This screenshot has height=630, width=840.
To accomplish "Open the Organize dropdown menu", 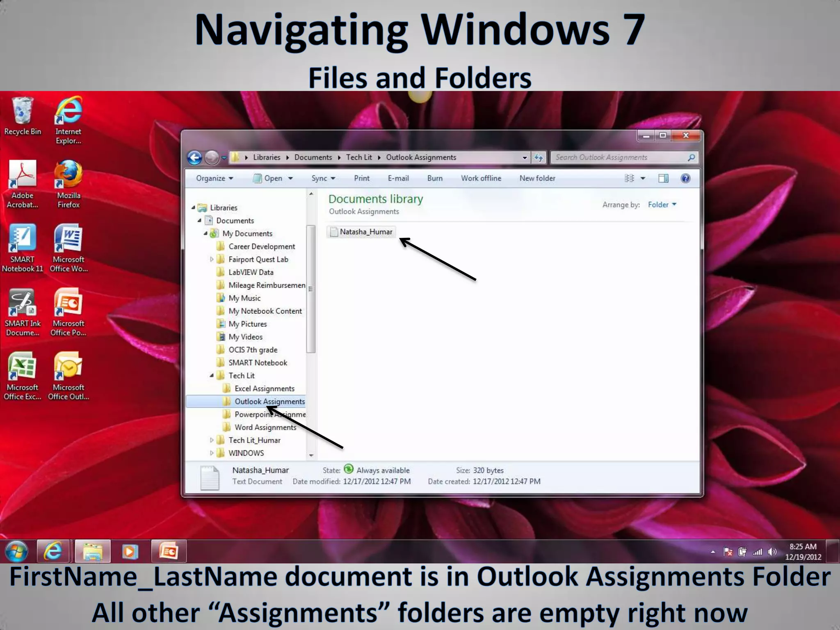I will pyautogui.click(x=214, y=178).
